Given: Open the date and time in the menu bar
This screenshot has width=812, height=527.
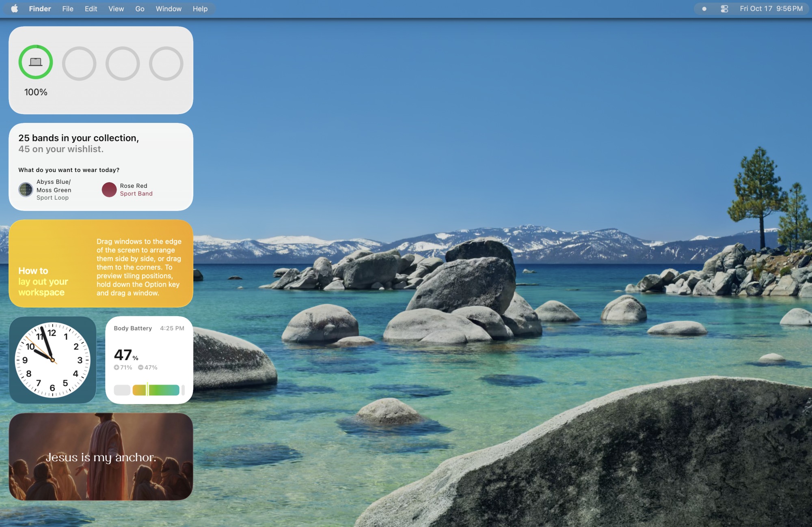Looking at the screenshot, I should 771,9.
